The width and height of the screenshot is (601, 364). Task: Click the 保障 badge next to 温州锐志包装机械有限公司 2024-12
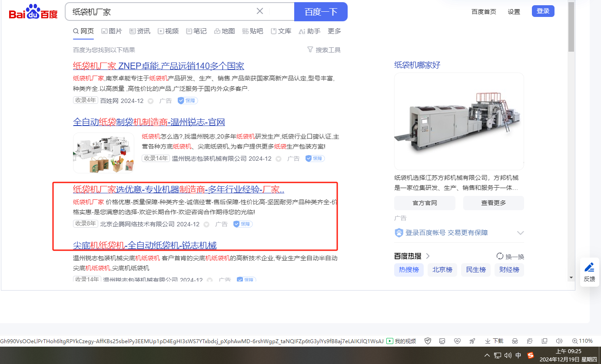click(315, 159)
